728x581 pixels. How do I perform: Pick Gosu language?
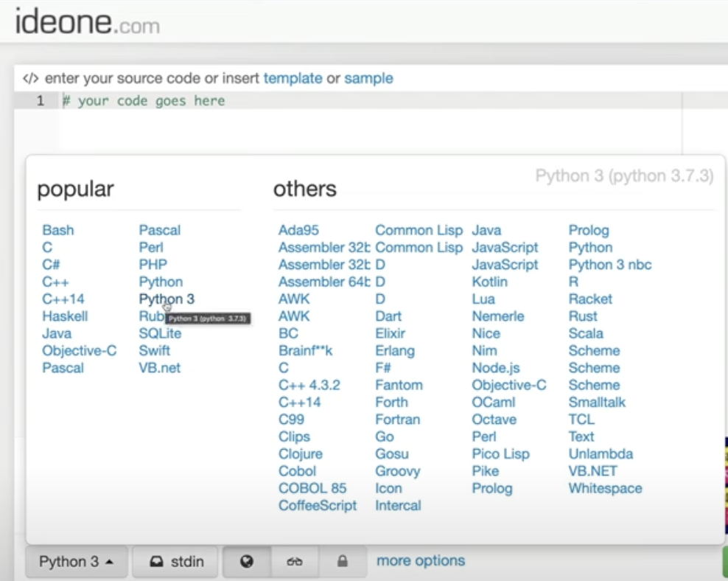click(392, 453)
